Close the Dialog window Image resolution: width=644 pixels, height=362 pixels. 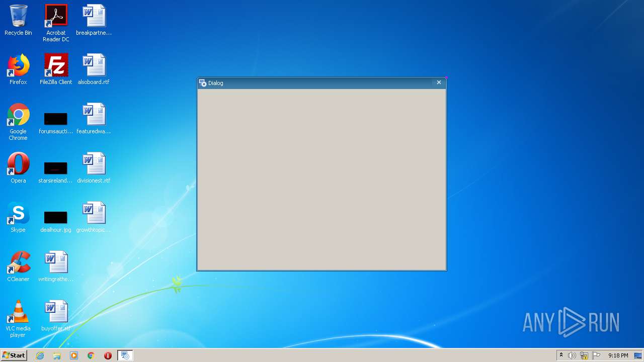point(439,82)
